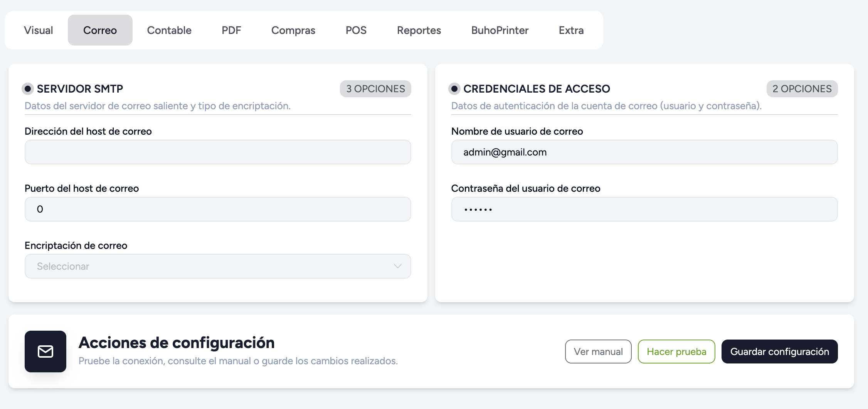The image size is (868, 409).
Task: Switch to the Extra tab
Action: (571, 30)
